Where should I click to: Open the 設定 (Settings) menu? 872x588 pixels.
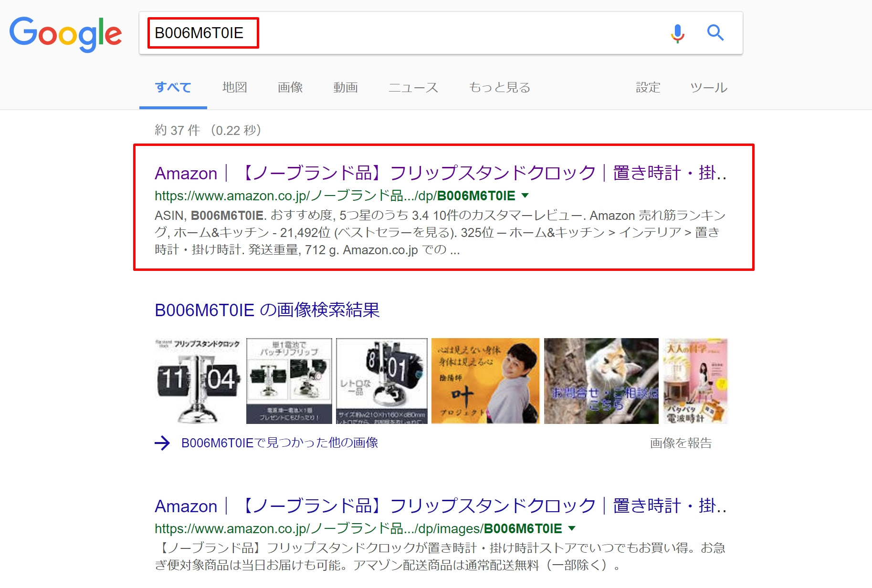point(648,87)
